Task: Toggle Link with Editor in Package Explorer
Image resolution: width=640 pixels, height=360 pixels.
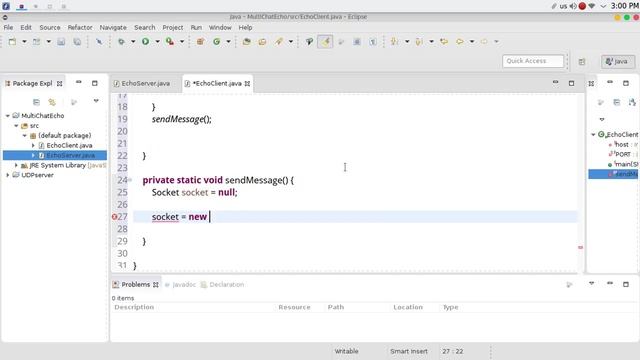Action: tap(52, 102)
